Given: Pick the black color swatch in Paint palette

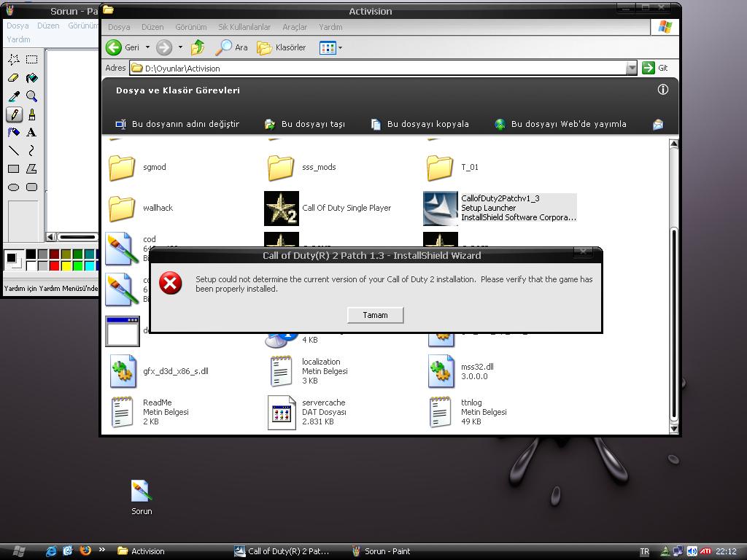Looking at the screenshot, I should 31,254.
